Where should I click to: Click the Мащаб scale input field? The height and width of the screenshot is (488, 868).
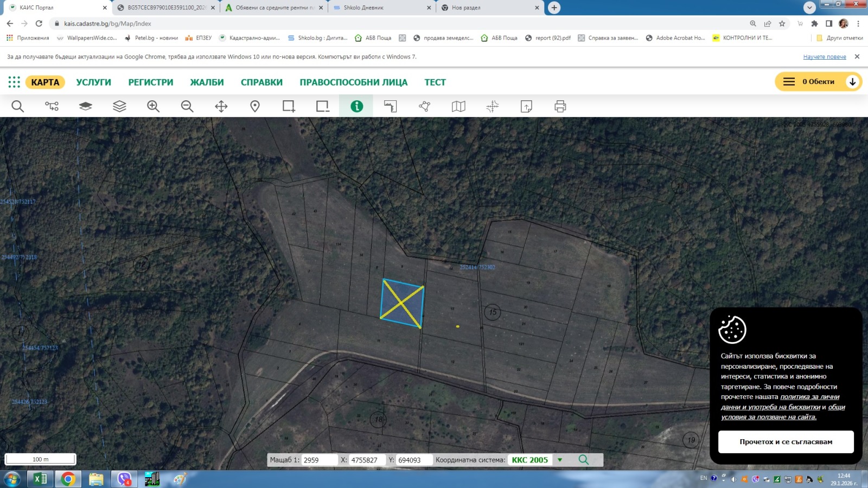(x=319, y=460)
